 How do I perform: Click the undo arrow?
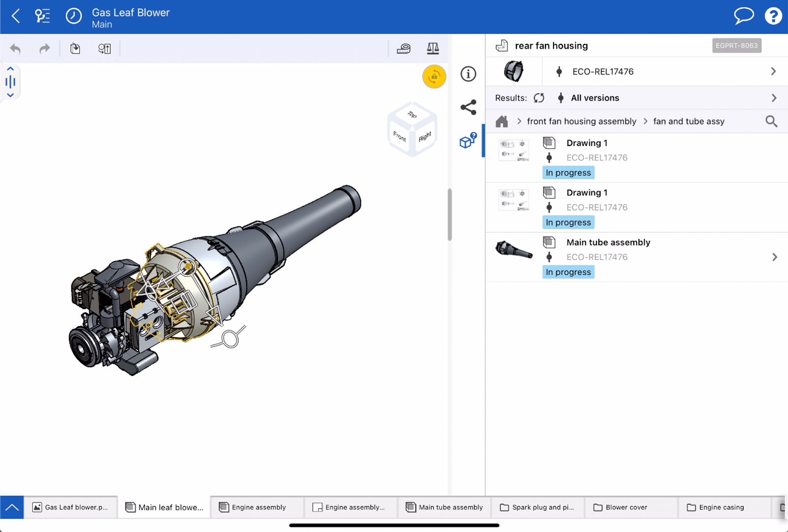pyautogui.click(x=15, y=48)
